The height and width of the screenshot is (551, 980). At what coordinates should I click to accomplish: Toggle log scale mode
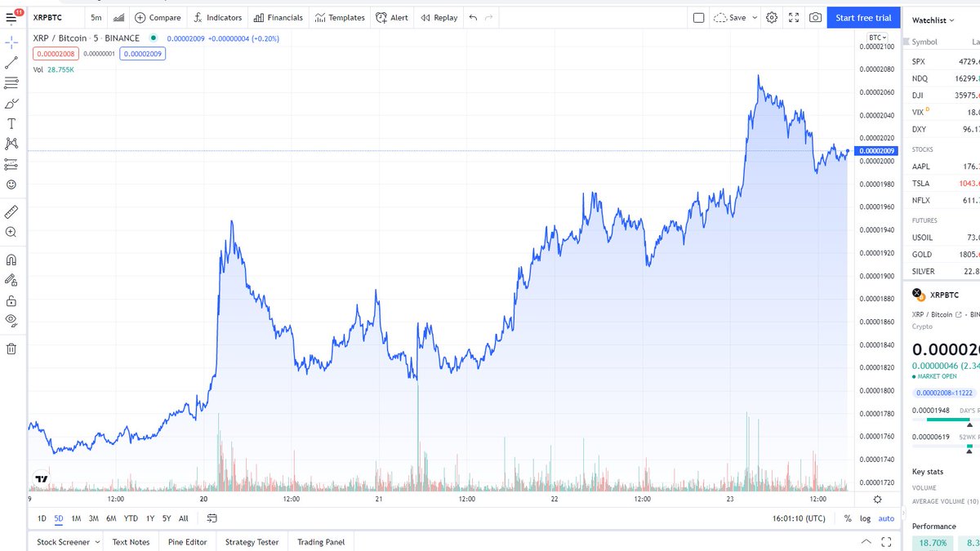pyautogui.click(x=865, y=518)
